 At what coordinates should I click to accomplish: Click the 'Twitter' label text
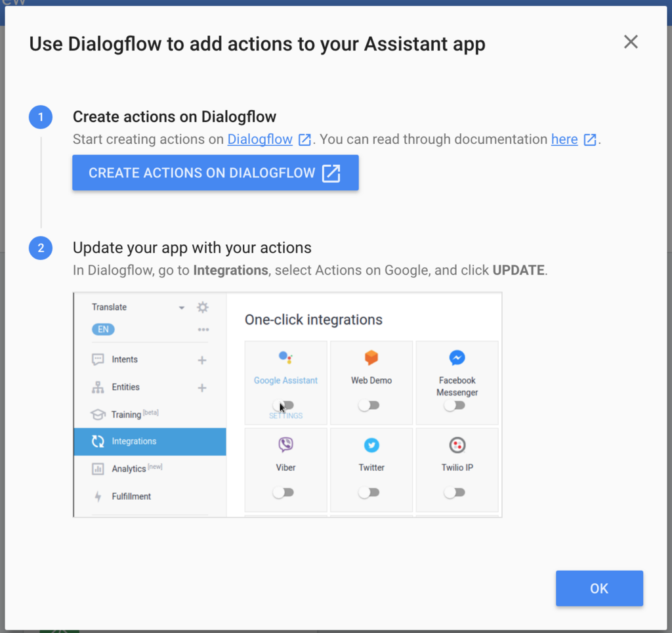pyautogui.click(x=371, y=468)
